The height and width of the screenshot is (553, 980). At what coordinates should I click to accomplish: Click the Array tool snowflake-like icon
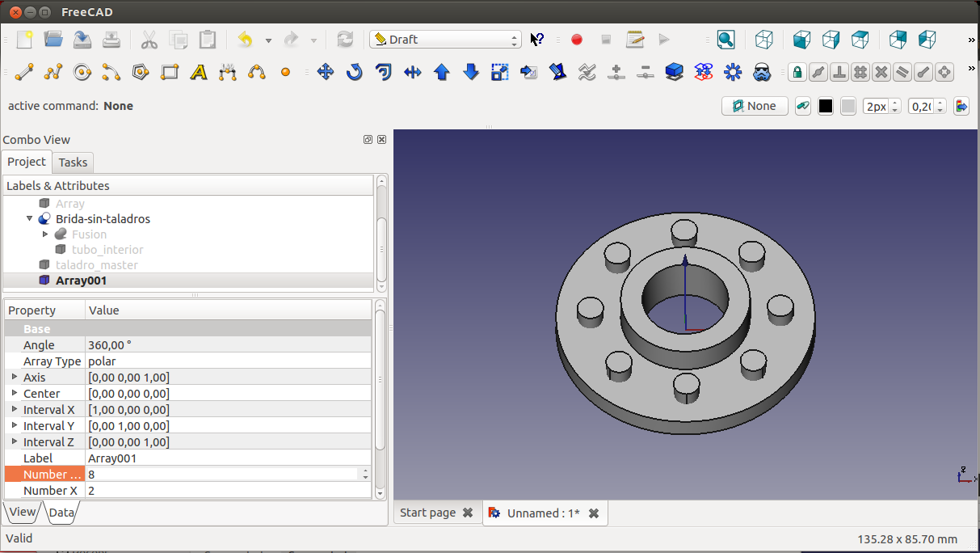(x=733, y=72)
